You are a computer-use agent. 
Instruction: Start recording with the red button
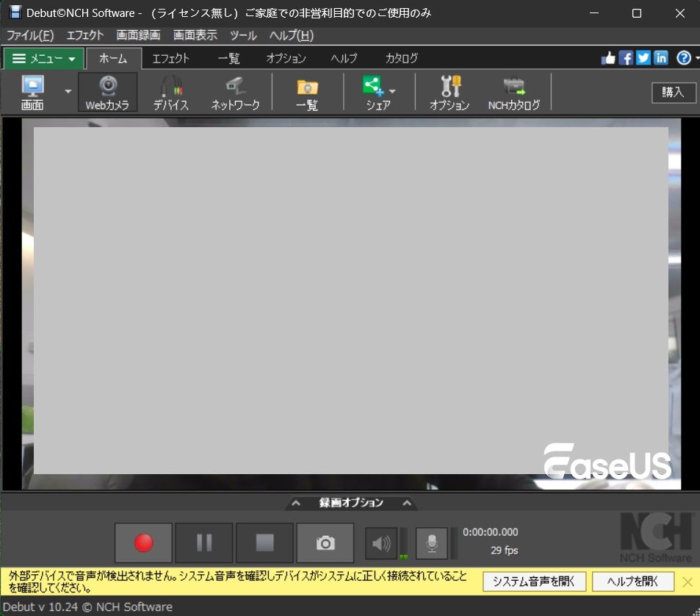tap(144, 543)
